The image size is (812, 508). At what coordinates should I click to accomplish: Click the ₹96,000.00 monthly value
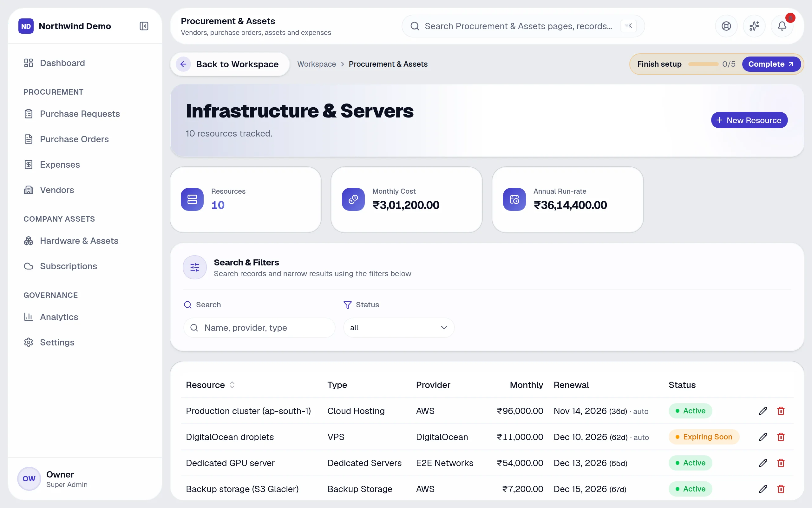pos(520,411)
